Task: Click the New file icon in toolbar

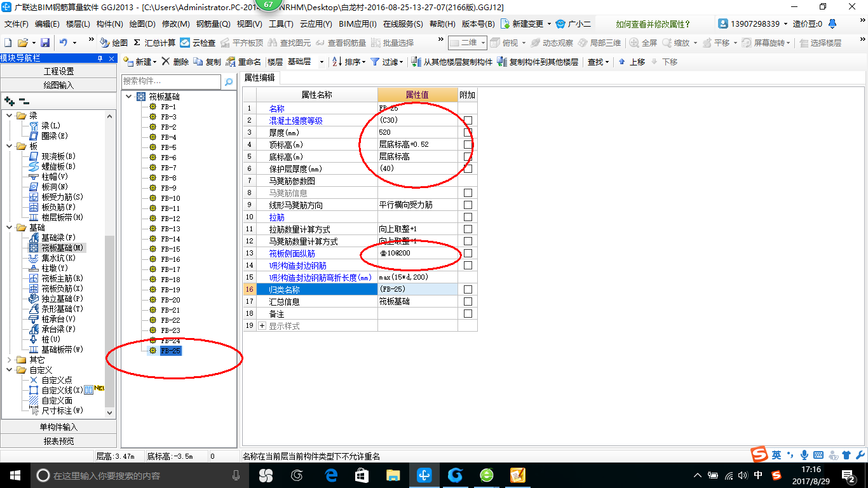Action: tap(8, 43)
